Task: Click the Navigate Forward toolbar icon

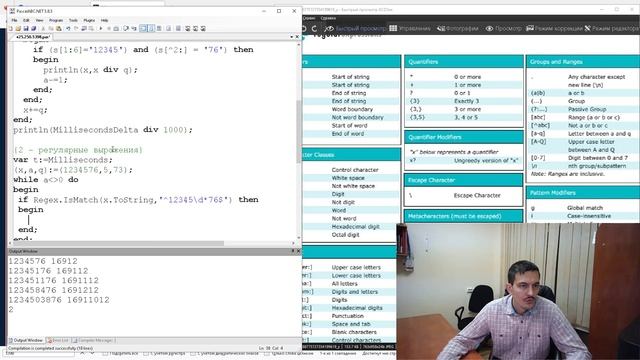Action: pyautogui.click(x=91, y=29)
